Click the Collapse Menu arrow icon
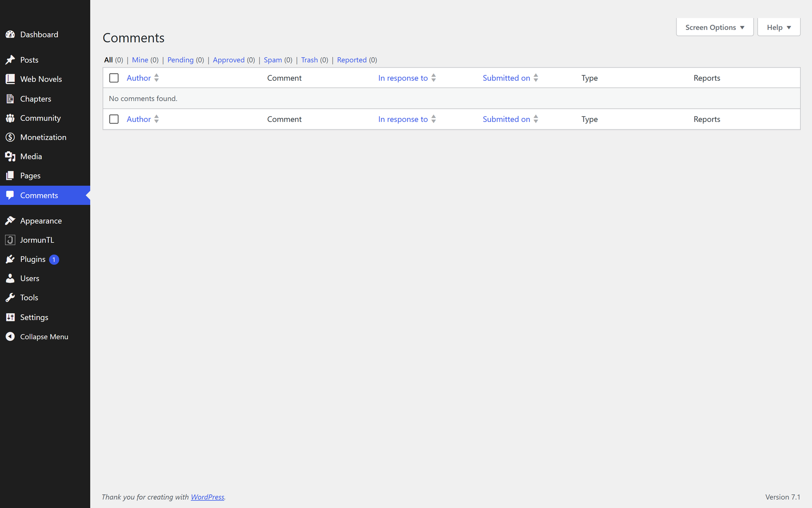812x508 pixels. pos(10,336)
